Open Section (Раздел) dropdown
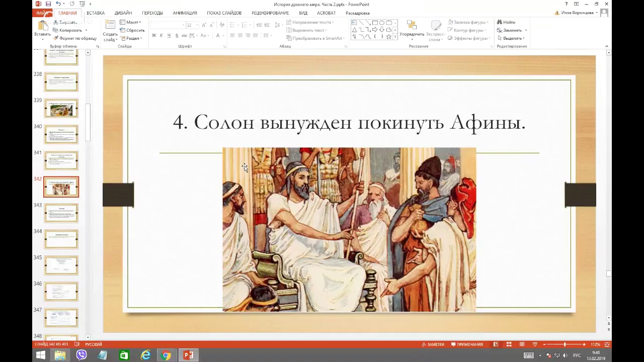The height and width of the screenshot is (362, 644). (131, 38)
